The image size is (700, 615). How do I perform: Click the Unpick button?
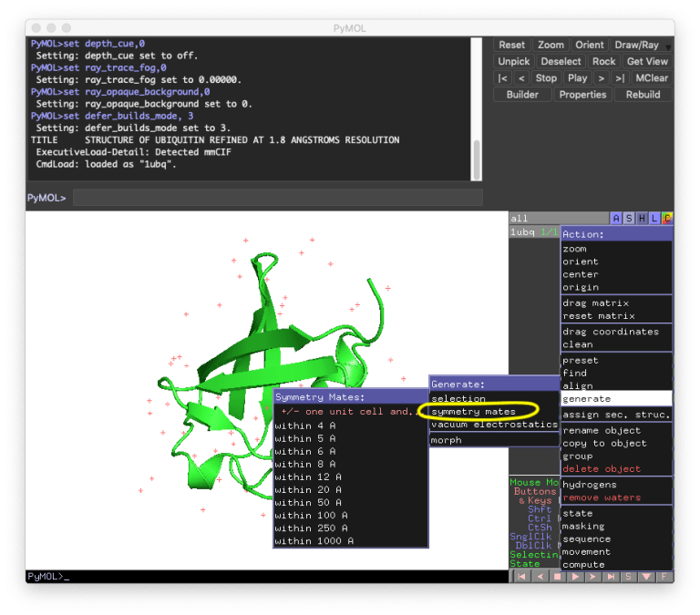[x=513, y=62]
